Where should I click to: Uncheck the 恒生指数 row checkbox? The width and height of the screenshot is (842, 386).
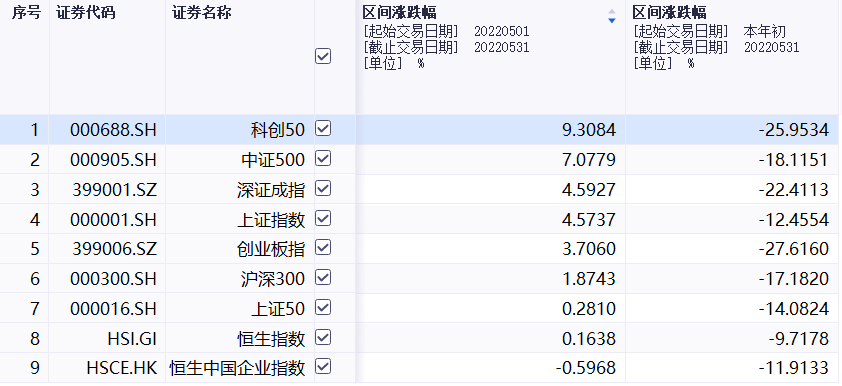pos(323,338)
